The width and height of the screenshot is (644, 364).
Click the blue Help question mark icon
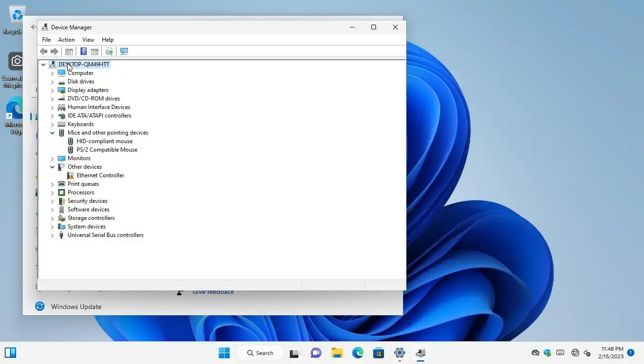[x=83, y=52]
